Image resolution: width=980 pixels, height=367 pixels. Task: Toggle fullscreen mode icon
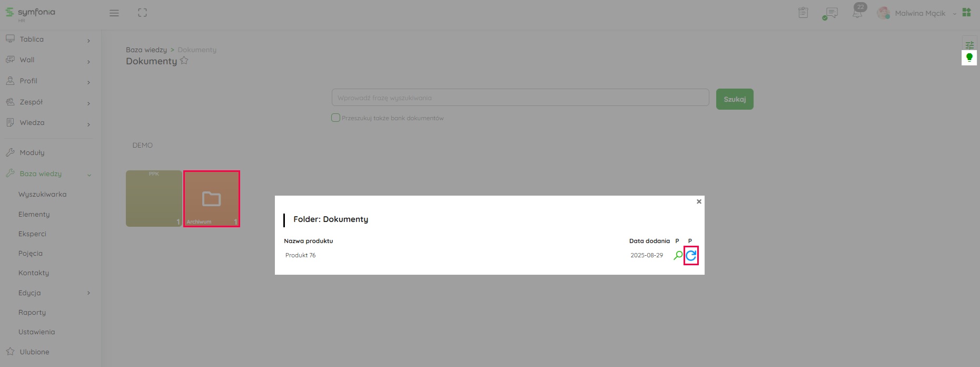click(142, 13)
